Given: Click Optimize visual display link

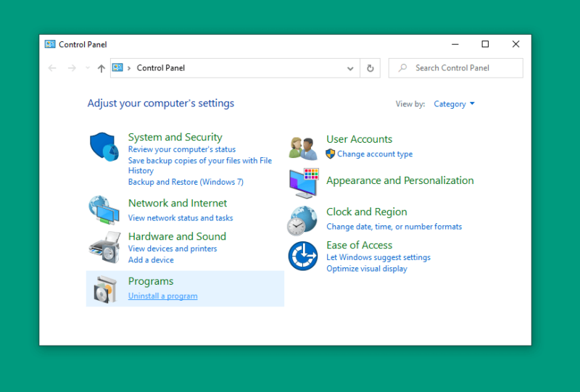Looking at the screenshot, I should [367, 269].
